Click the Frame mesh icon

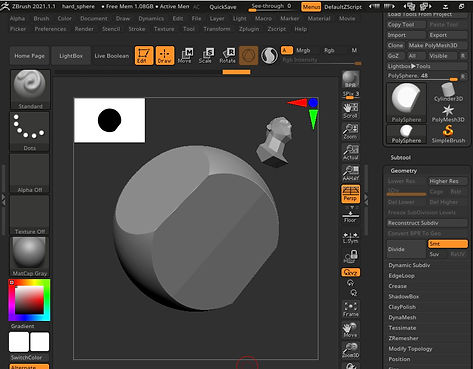pyautogui.click(x=350, y=309)
